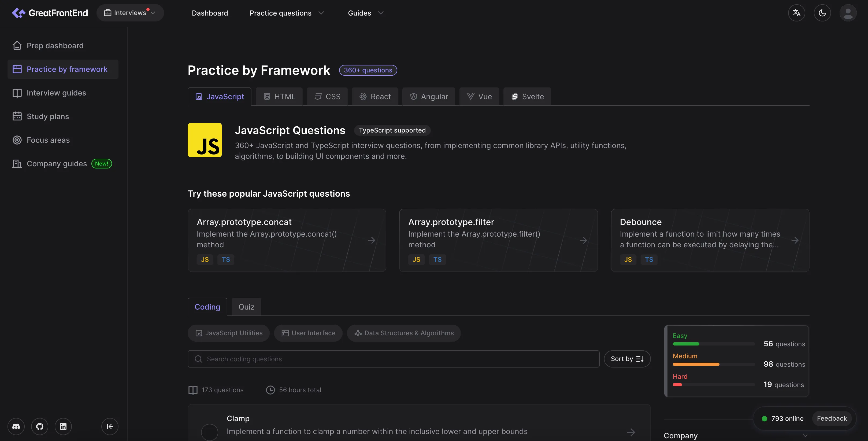Click the 173 questions book icon
The width and height of the screenshot is (868, 441).
point(193,390)
